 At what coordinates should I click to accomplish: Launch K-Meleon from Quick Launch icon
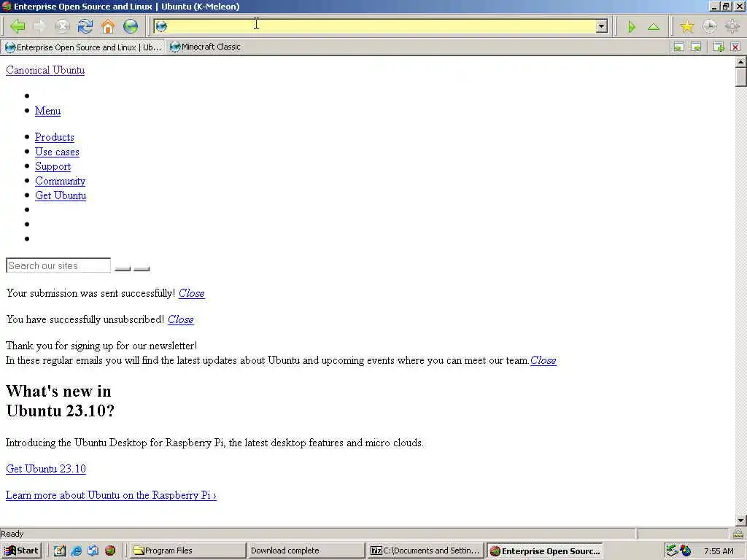coord(110,551)
